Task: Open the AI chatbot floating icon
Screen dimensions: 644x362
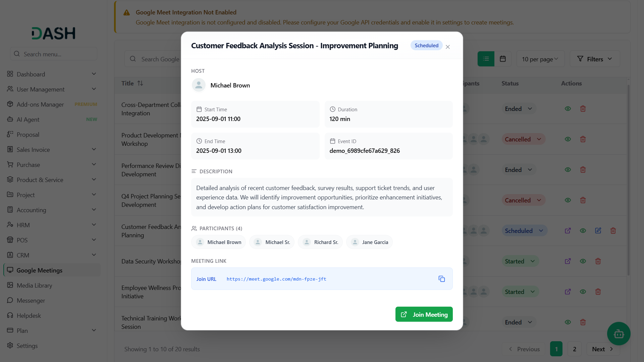Action: [x=619, y=334]
